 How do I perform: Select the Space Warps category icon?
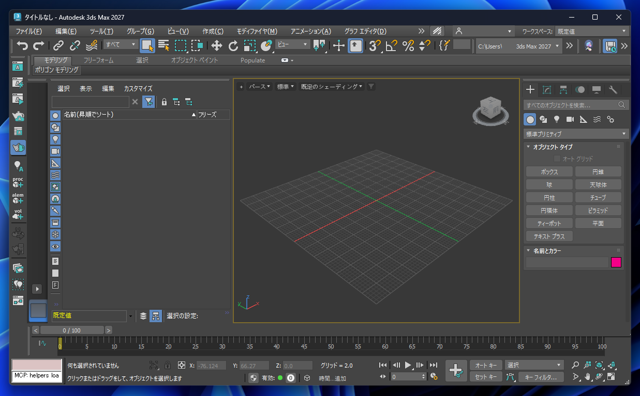click(x=597, y=120)
